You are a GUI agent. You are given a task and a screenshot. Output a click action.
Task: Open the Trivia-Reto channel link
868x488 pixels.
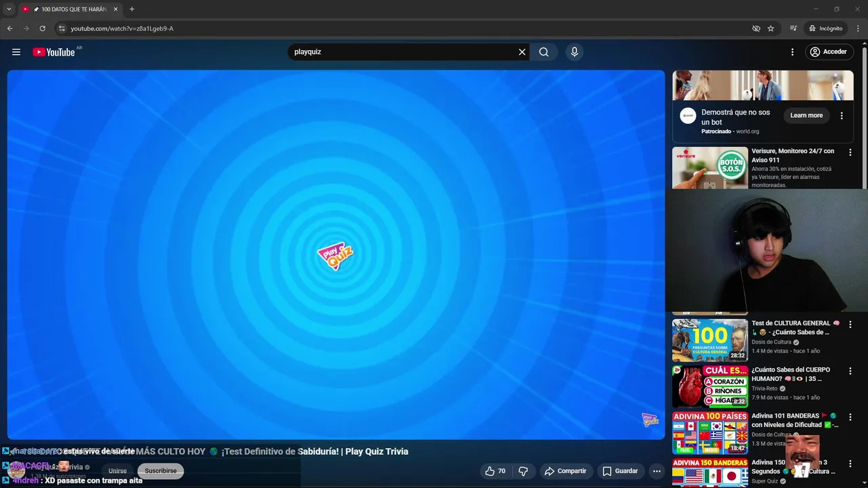(x=764, y=388)
